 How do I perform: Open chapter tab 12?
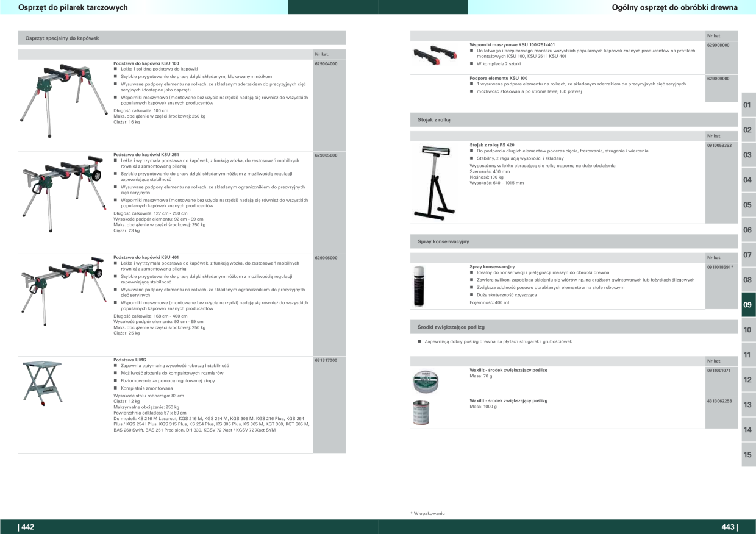(x=748, y=380)
